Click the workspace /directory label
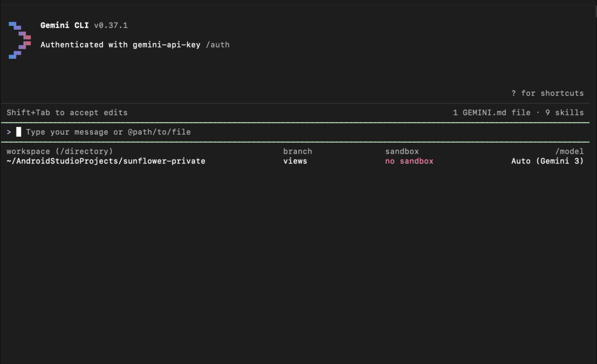Image resolution: width=597 pixels, height=364 pixels. tap(60, 151)
